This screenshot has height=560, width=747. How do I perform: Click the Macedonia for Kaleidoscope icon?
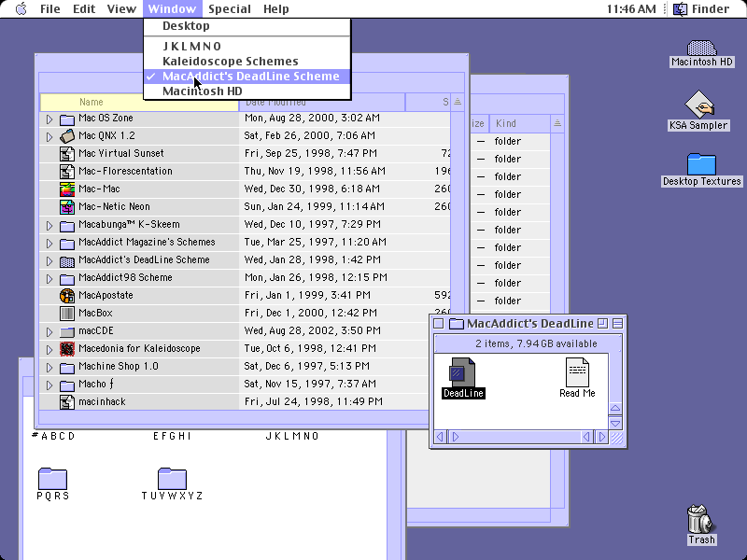tap(67, 349)
